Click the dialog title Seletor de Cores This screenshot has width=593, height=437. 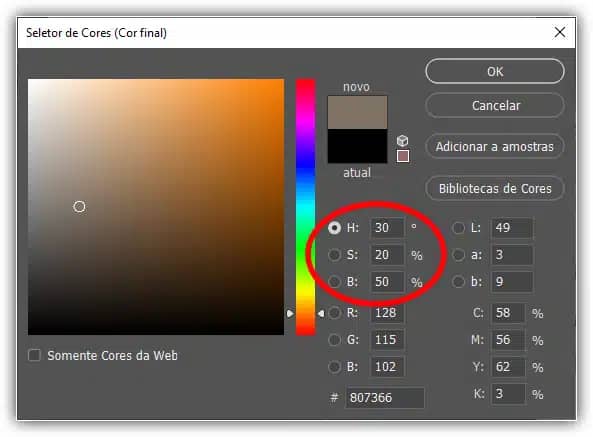point(96,33)
